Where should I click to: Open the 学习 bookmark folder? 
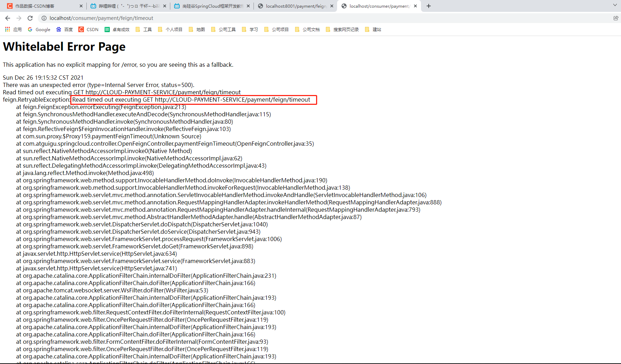[x=250, y=29]
